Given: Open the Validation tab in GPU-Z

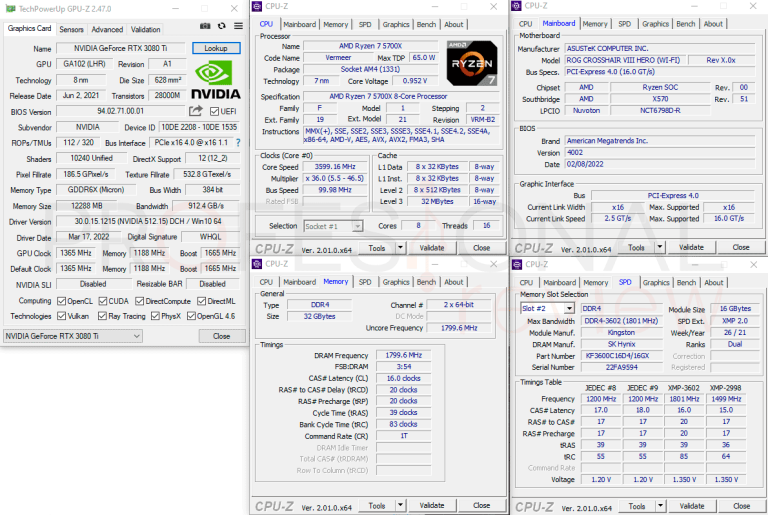Looking at the screenshot, I should 145,29.
